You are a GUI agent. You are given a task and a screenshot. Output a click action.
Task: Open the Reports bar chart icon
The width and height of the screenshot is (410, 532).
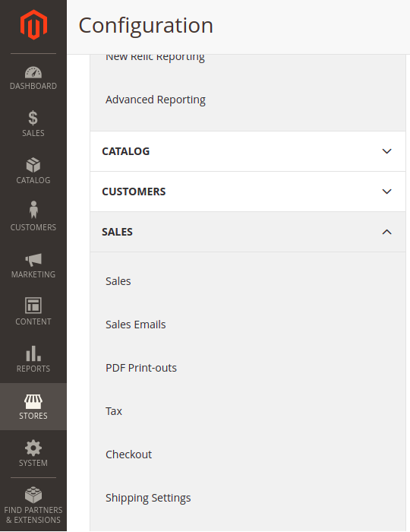33,353
